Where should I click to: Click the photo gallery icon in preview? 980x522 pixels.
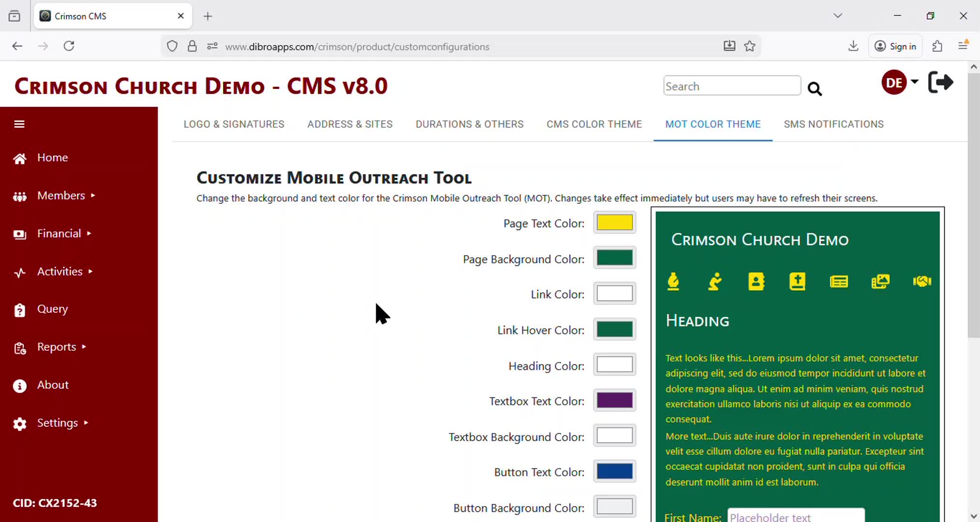point(880,281)
